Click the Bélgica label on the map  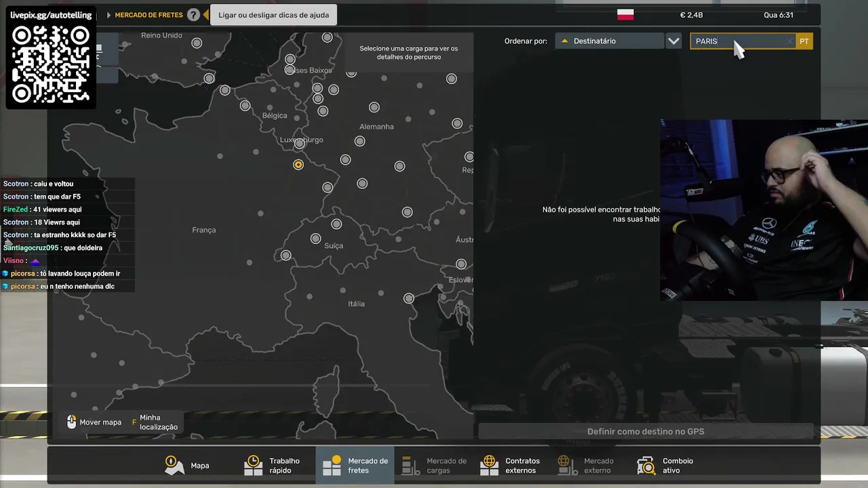tap(275, 116)
